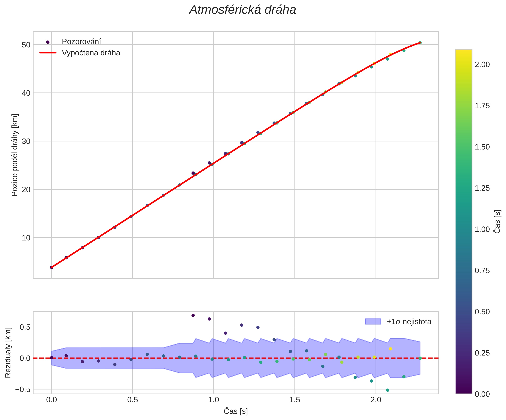Viewport: 506px width, 420px height.
Task: Click the lowest residual point below −0.5
Action: [387, 390]
